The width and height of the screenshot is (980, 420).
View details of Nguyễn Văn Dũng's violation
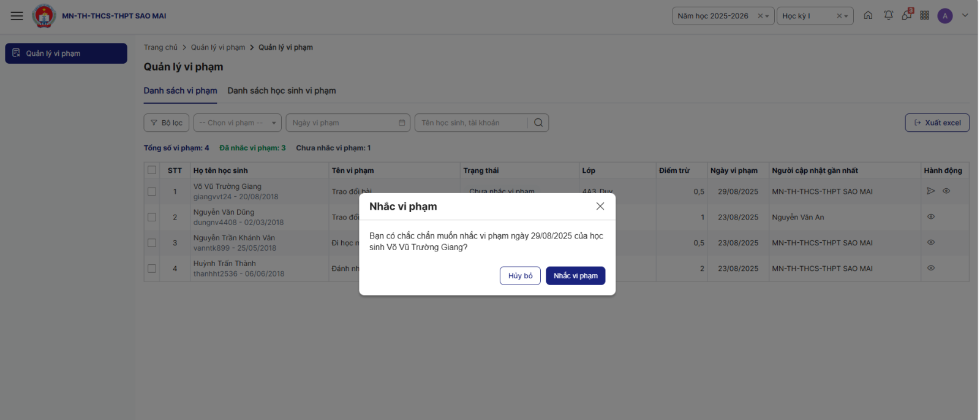(x=931, y=217)
